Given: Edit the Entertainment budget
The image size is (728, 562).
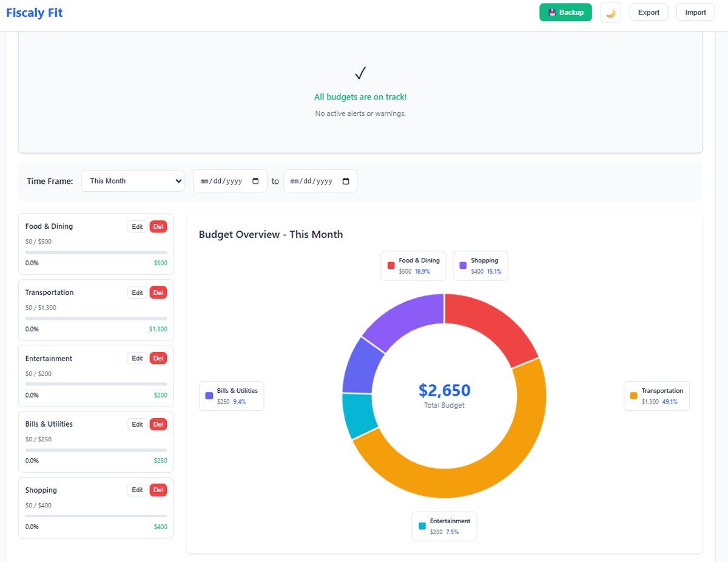Looking at the screenshot, I should (x=137, y=358).
